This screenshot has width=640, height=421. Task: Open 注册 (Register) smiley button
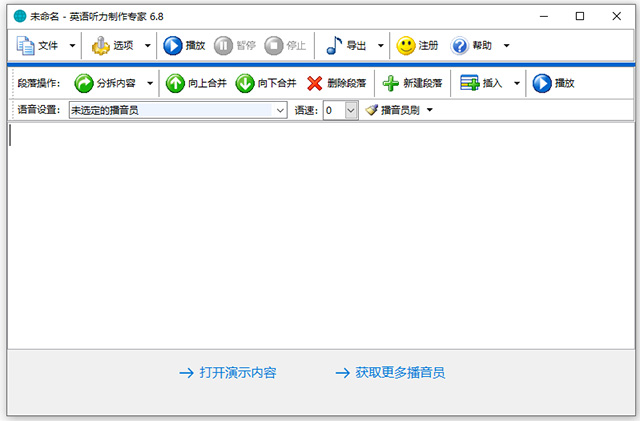[418, 45]
